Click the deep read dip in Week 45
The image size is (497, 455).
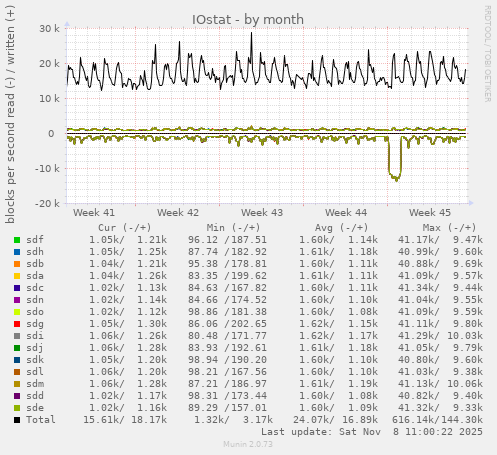[x=395, y=158]
